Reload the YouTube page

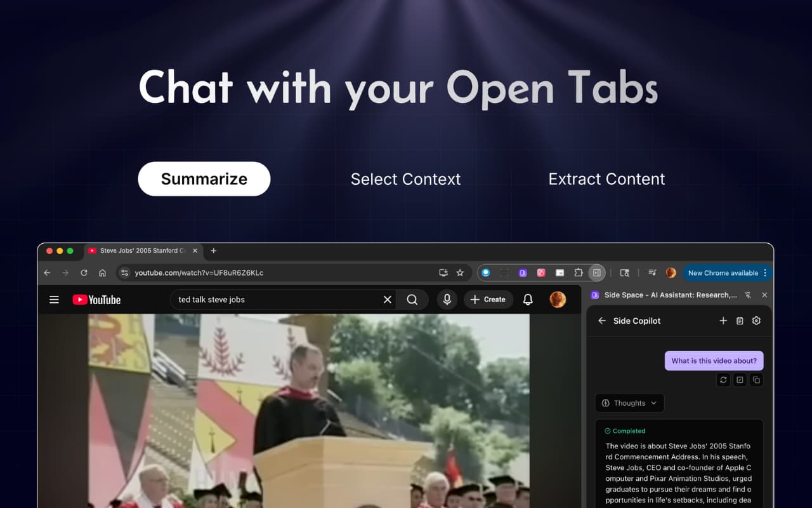coord(84,273)
